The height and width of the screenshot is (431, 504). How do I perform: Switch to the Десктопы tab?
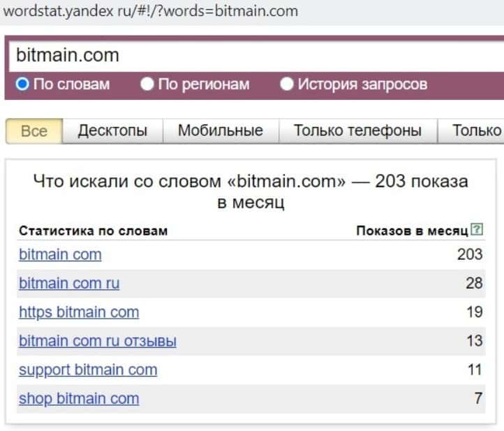pos(112,131)
